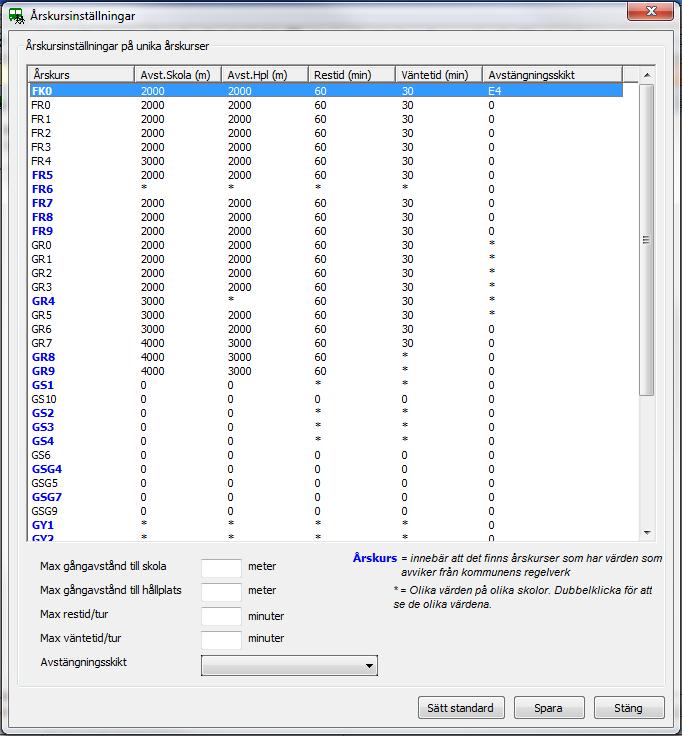Screen dimensions: 682x736
Task: Select the FR0 row
Action: click(326, 105)
